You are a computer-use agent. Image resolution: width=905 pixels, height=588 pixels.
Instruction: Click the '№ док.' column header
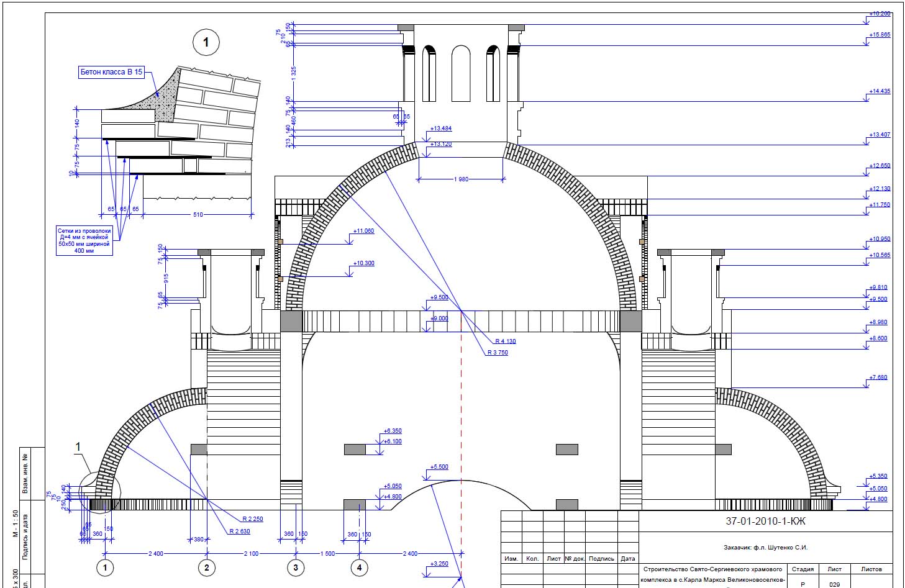point(575,559)
